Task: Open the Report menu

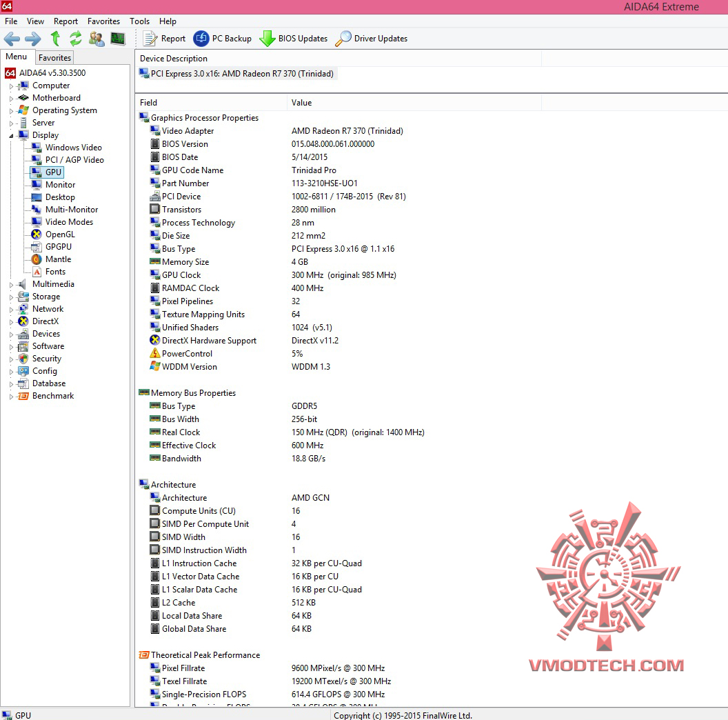Action: (x=65, y=21)
